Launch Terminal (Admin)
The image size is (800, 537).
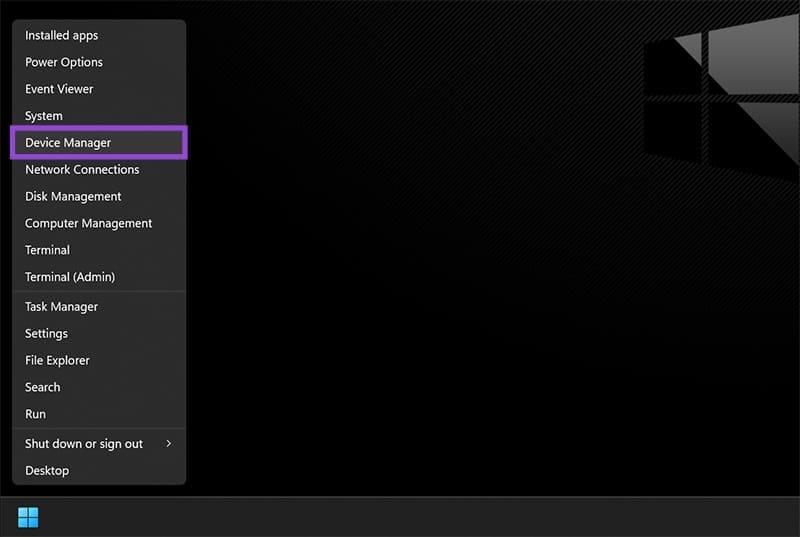[x=70, y=277]
